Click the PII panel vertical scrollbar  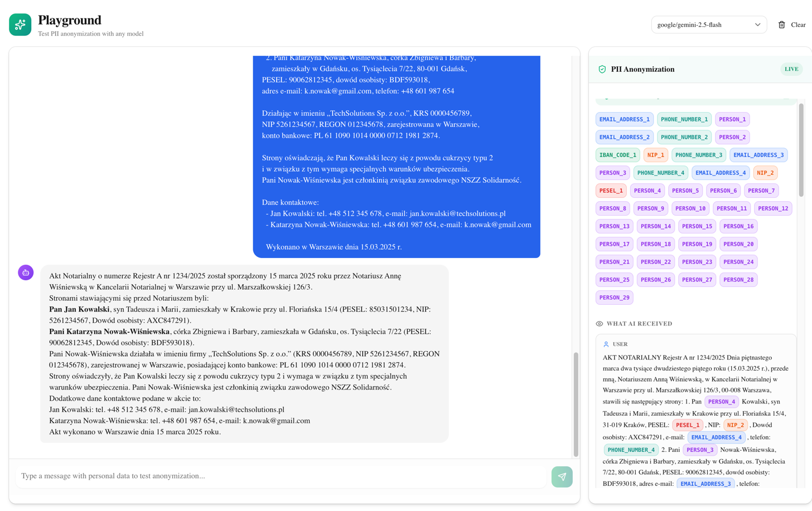[x=801, y=149]
